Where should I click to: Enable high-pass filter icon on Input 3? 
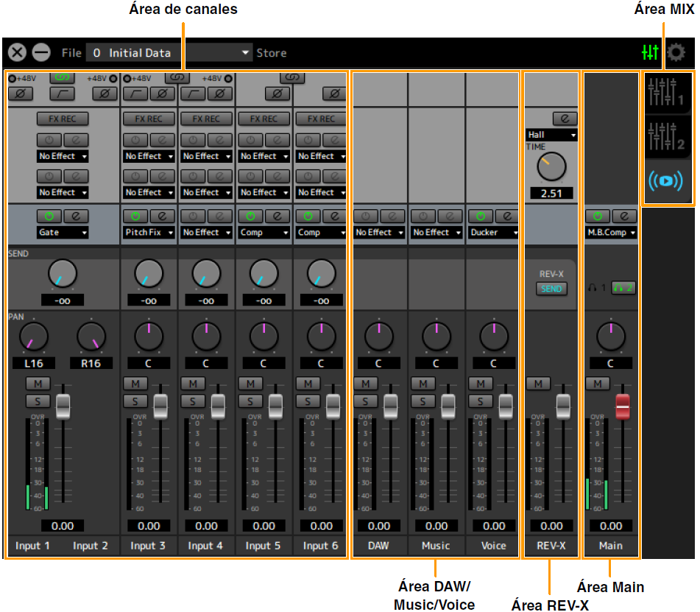(137, 93)
